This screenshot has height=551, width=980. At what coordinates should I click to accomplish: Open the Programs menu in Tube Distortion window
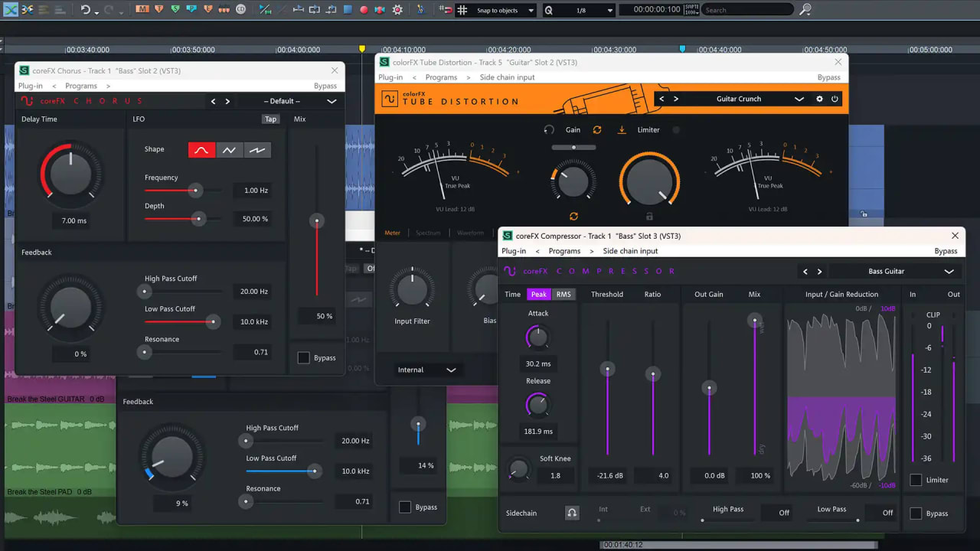click(441, 77)
